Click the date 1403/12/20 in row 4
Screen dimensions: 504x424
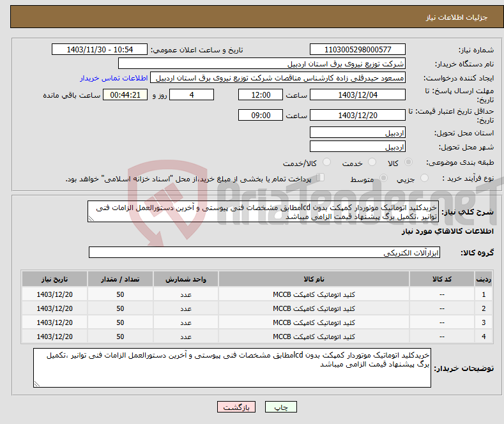55,337
